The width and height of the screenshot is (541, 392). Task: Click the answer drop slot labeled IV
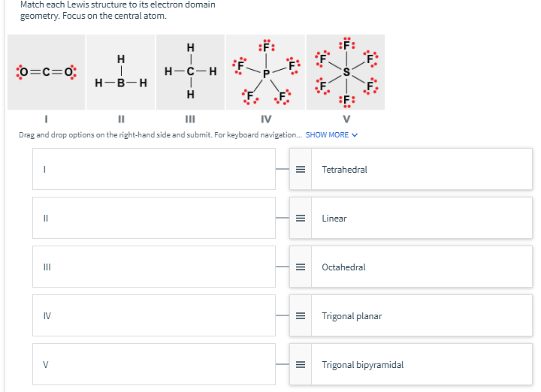154,315
